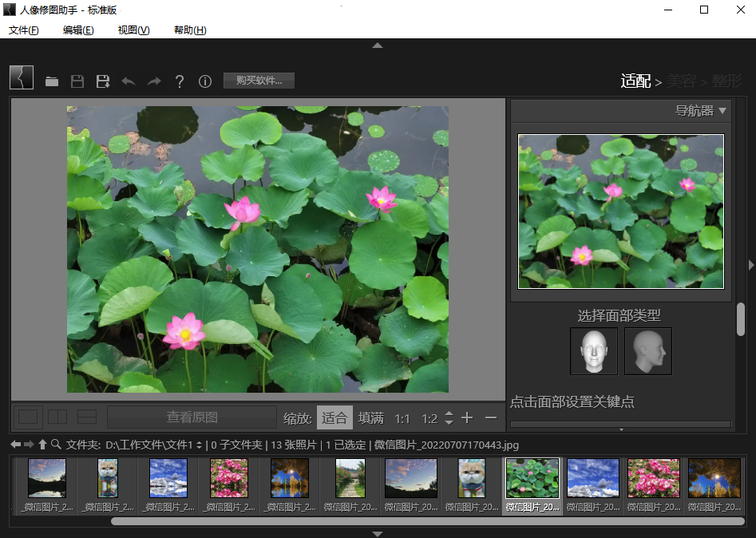Open the 编辑(E) menu
This screenshot has height=538, width=756.
78,30
